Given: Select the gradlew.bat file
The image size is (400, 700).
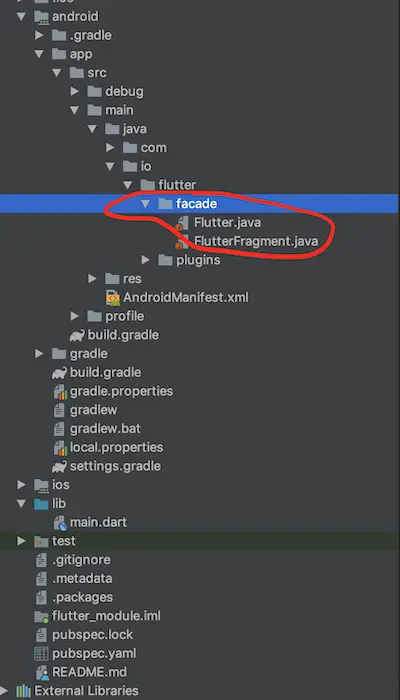Looking at the screenshot, I should tap(105, 429).
